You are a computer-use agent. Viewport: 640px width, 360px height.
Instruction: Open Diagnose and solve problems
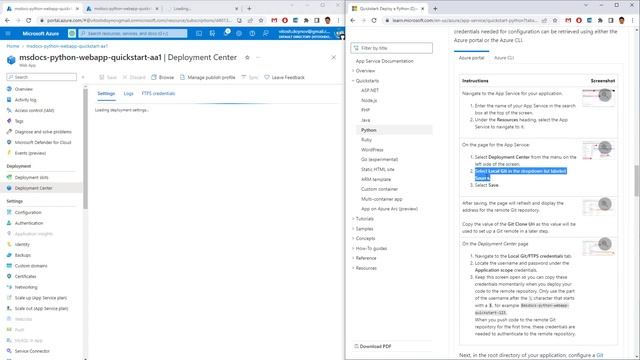43,132
